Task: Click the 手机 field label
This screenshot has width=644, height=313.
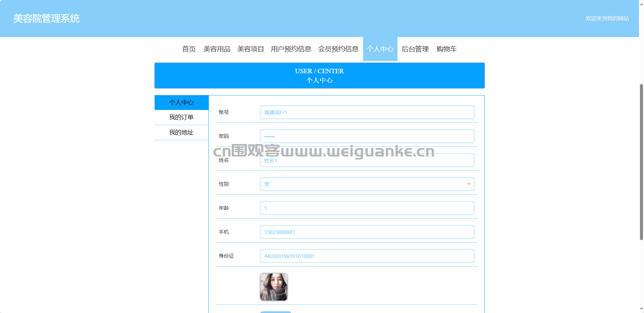Action: (x=224, y=232)
